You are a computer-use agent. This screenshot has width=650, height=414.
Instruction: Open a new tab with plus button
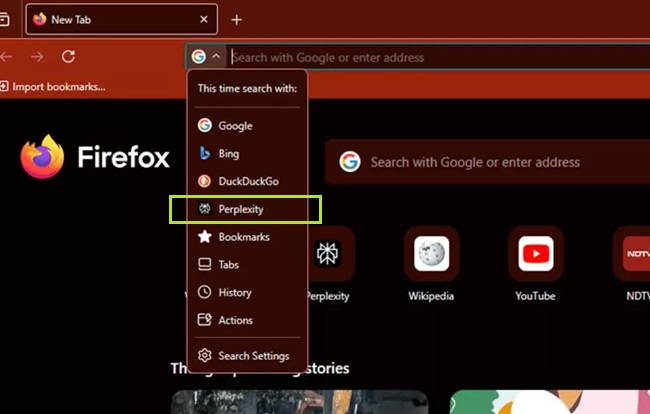[236, 19]
